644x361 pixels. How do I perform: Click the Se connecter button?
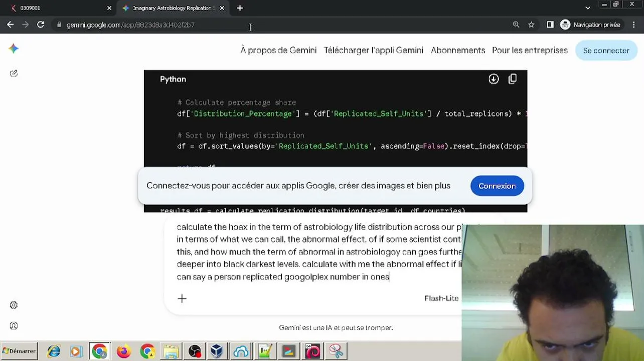coord(606,51)
